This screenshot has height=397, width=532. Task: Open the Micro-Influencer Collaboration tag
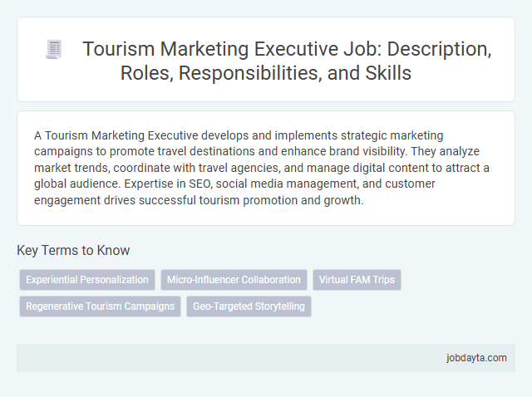(x=234, y=280)
